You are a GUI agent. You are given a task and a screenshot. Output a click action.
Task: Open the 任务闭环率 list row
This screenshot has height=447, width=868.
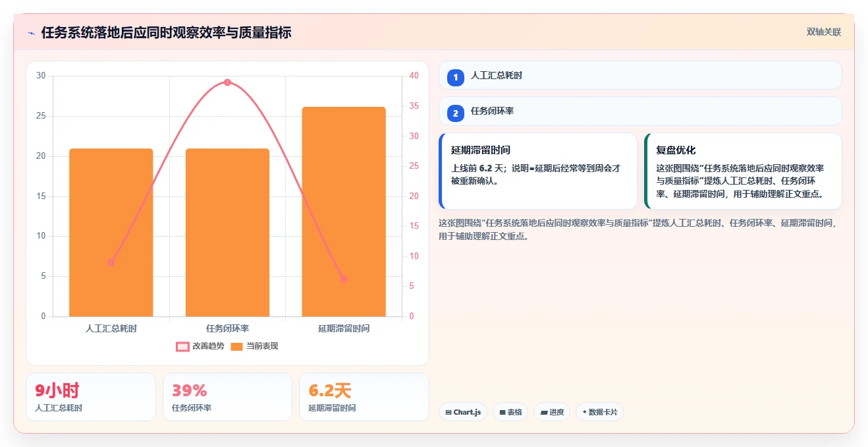click(x=640, y=111)
